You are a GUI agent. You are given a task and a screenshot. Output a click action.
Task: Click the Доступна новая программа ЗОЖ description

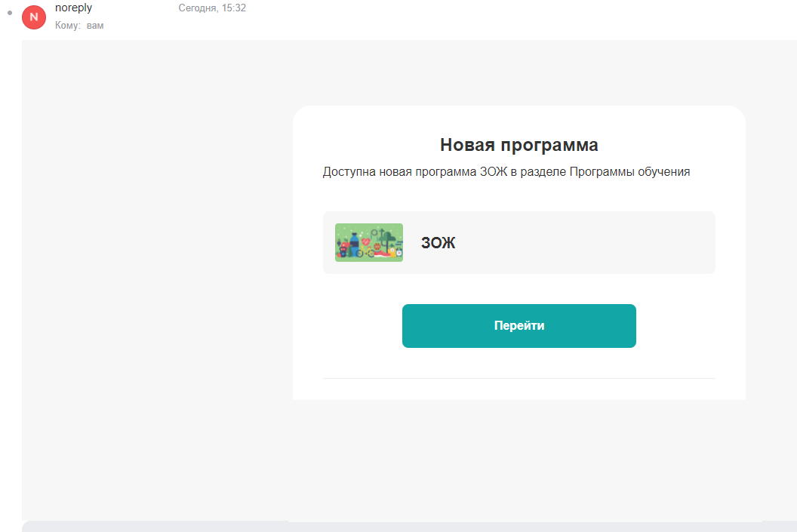506,172
